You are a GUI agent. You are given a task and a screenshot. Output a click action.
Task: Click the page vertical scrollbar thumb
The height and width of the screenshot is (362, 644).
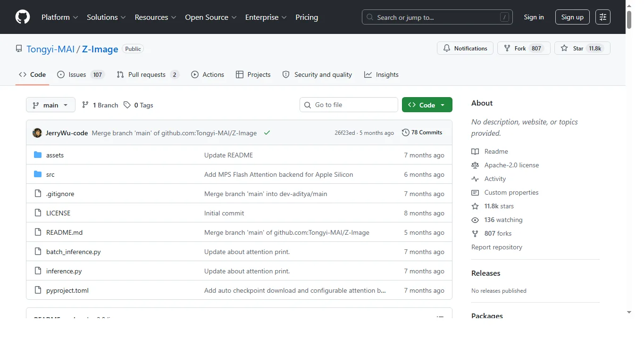[629, 19]
